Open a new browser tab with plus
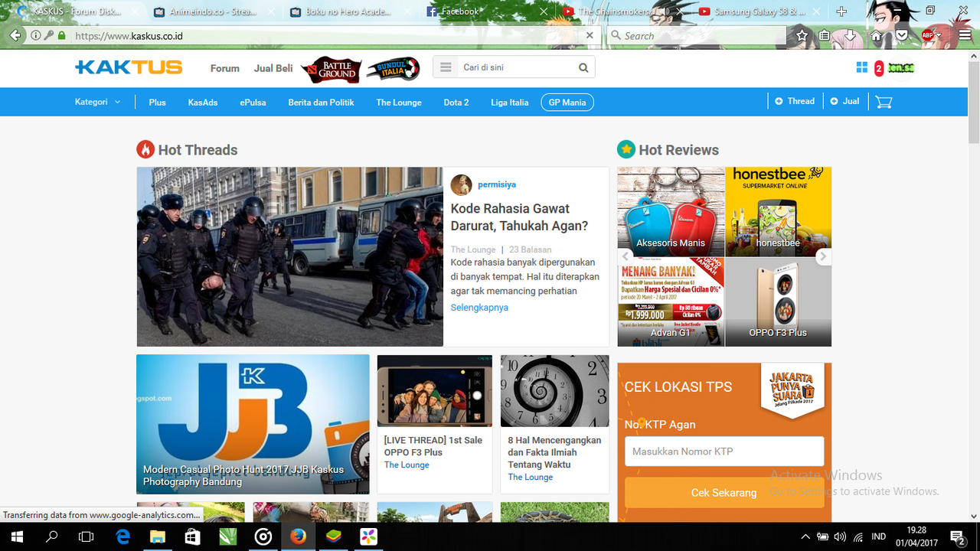 (841, 11)
